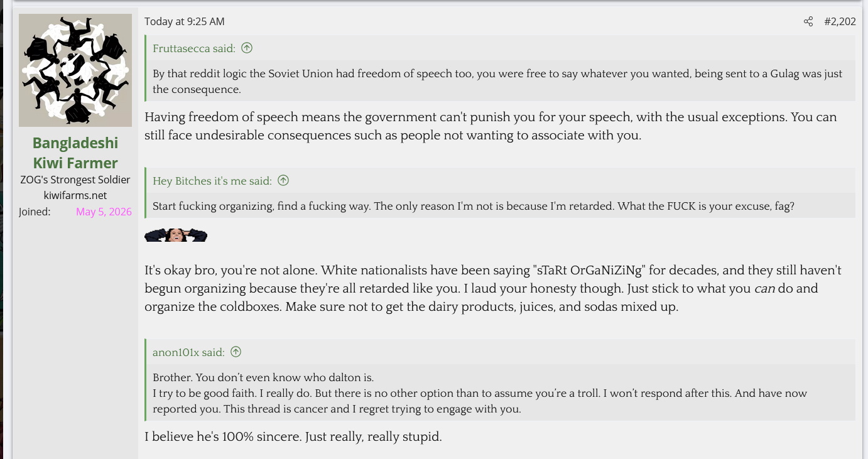868x459 pixels.
Task: Expand the anon101x quote mentioning dalton
Action: click(501, 393)
